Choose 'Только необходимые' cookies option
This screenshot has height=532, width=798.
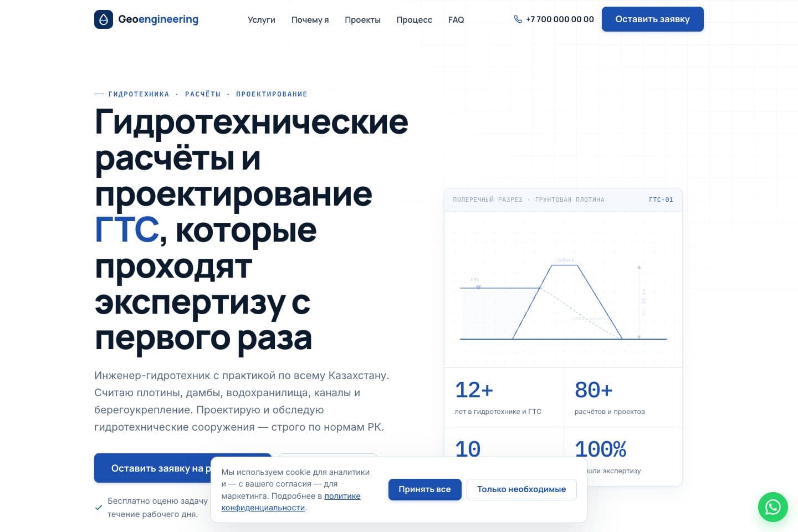[x=521, y=489]
